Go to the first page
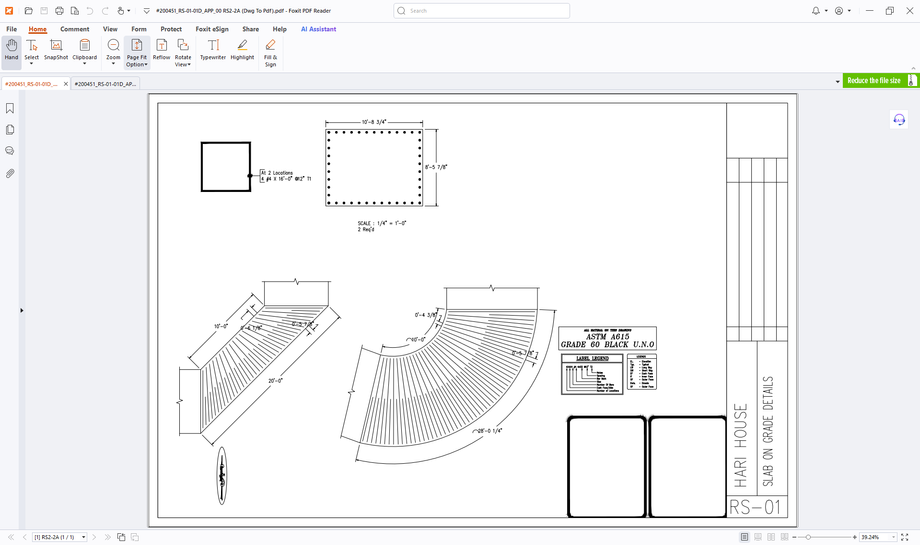Screen dimensions: 920x545 (11, 537)
